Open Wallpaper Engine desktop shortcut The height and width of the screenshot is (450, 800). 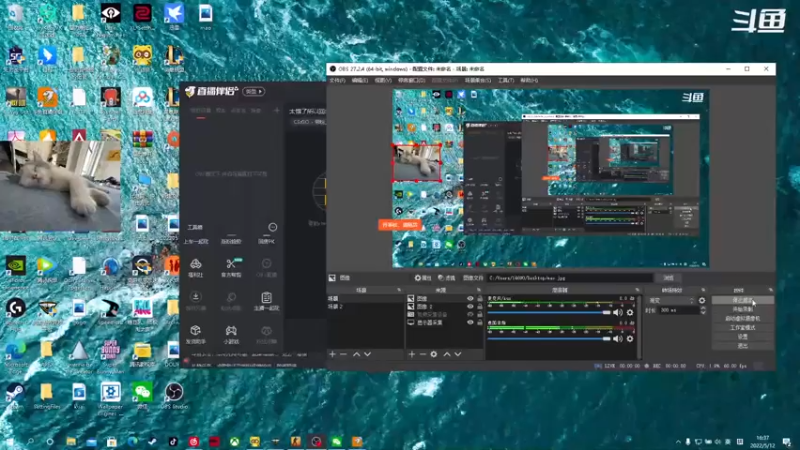pyautogui.click(x=110, y=398)
